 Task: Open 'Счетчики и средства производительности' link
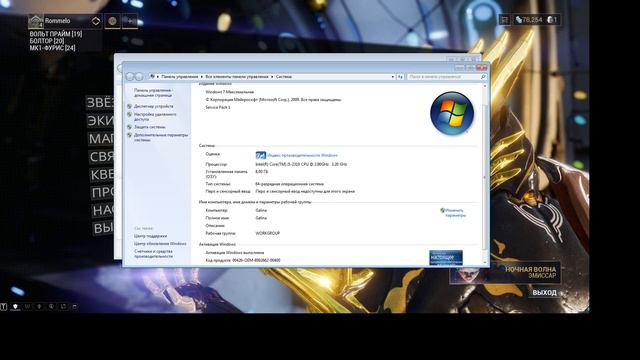click(x=153, y=254)
